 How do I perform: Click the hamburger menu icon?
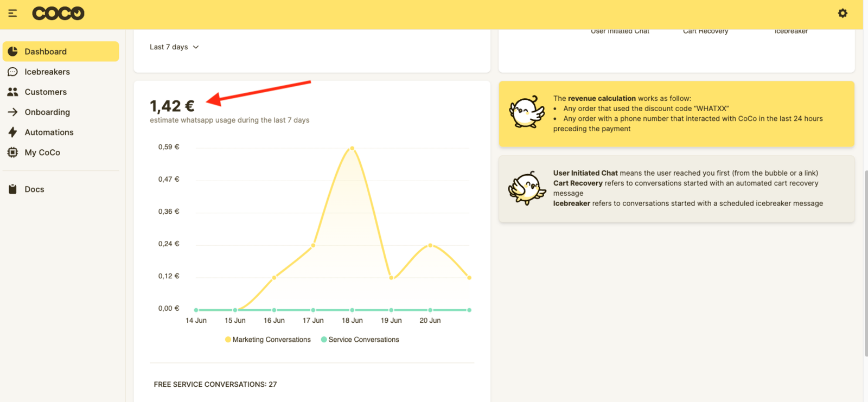point(12,13)
